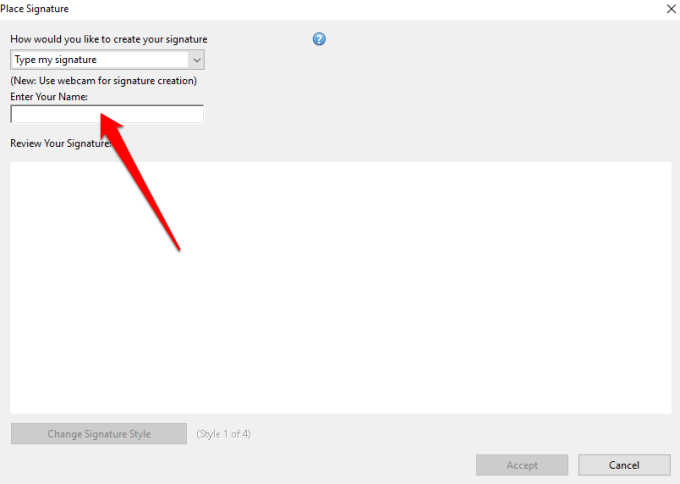Open the blue question mark help icon
This screenshot has width=680, height=484.
click(319, 39)
